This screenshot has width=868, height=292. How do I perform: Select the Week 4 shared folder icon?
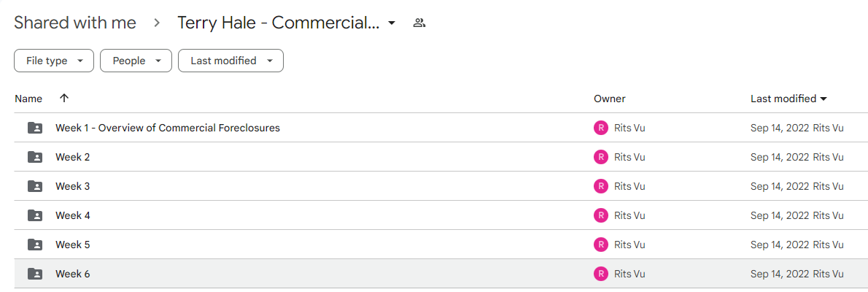[35, 215]
